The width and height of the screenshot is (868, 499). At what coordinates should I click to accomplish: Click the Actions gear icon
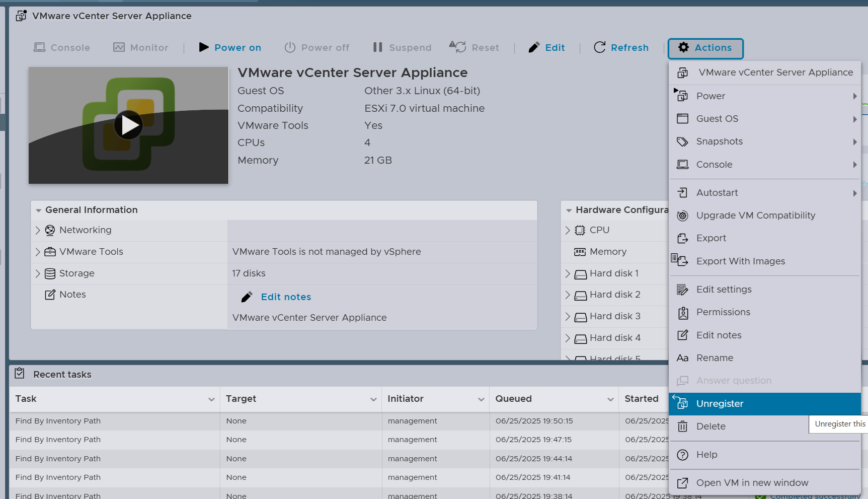tap(683, 47)
